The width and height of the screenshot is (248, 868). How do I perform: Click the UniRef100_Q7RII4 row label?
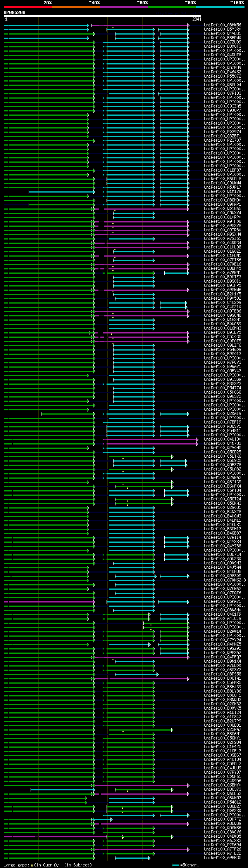[x=222, y=537]
